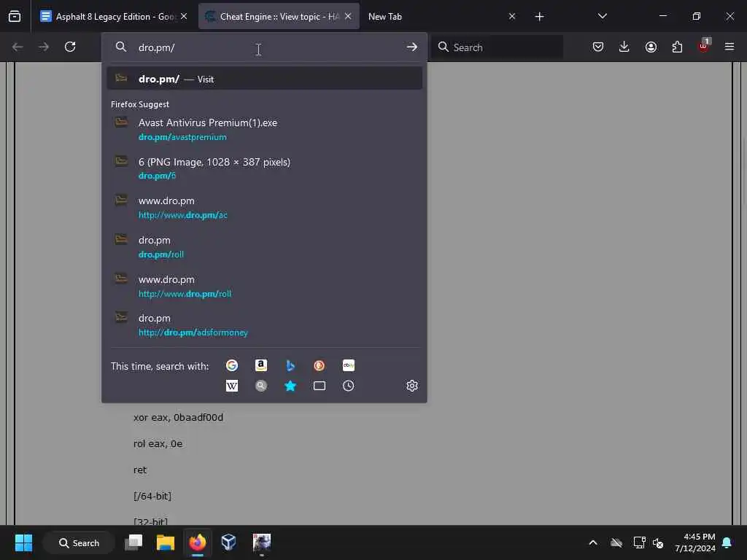
Task: Click the Firefox taskbar icon
Action: [x=197, y=542]
